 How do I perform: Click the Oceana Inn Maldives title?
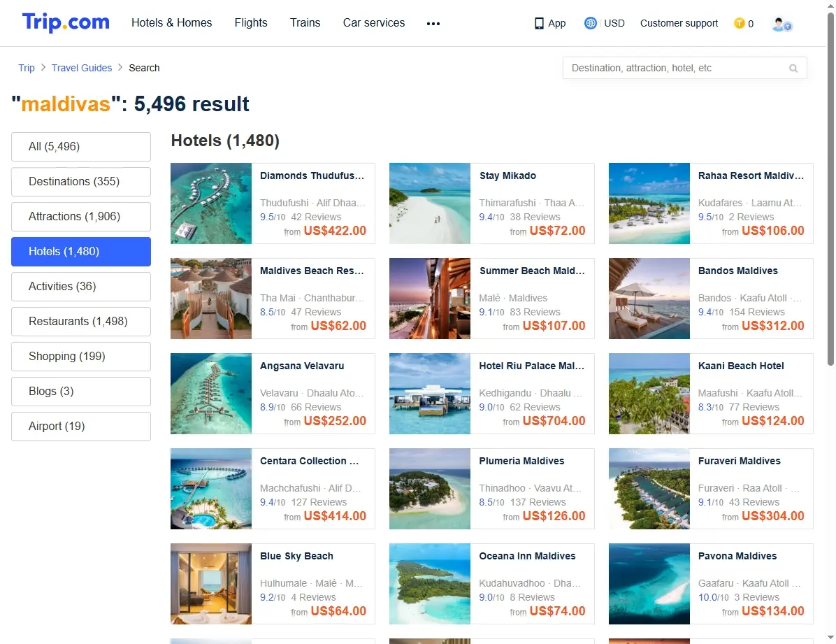pos(527,556)
